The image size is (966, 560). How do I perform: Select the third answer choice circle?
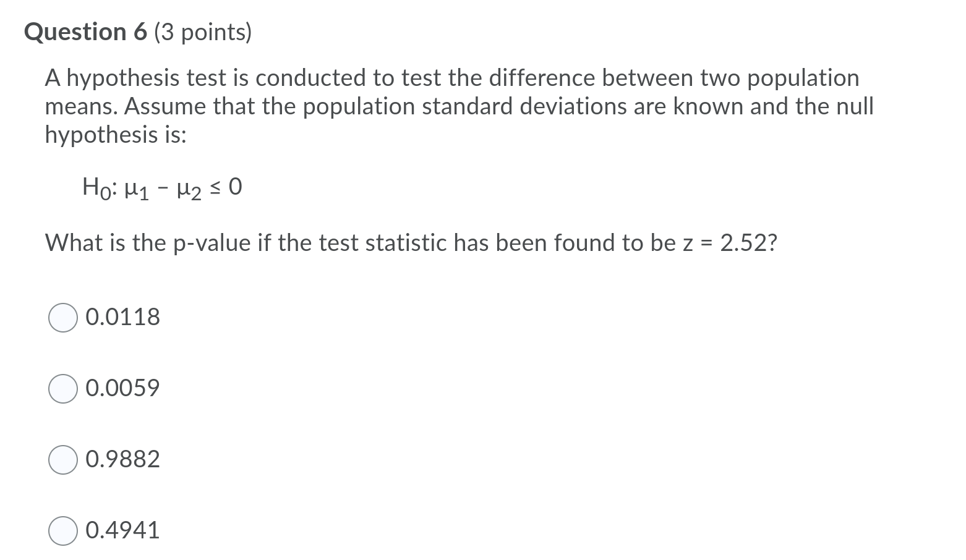(x=62, y=460)
